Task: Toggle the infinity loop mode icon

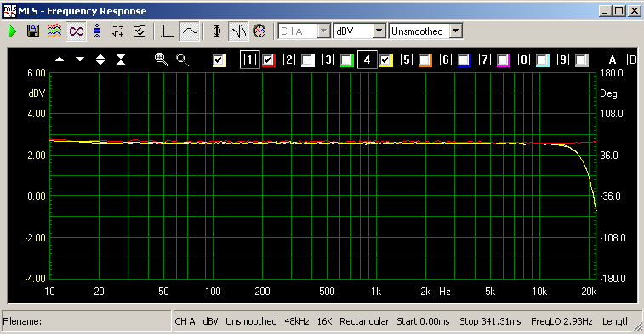Action: (x=77, y=31)
